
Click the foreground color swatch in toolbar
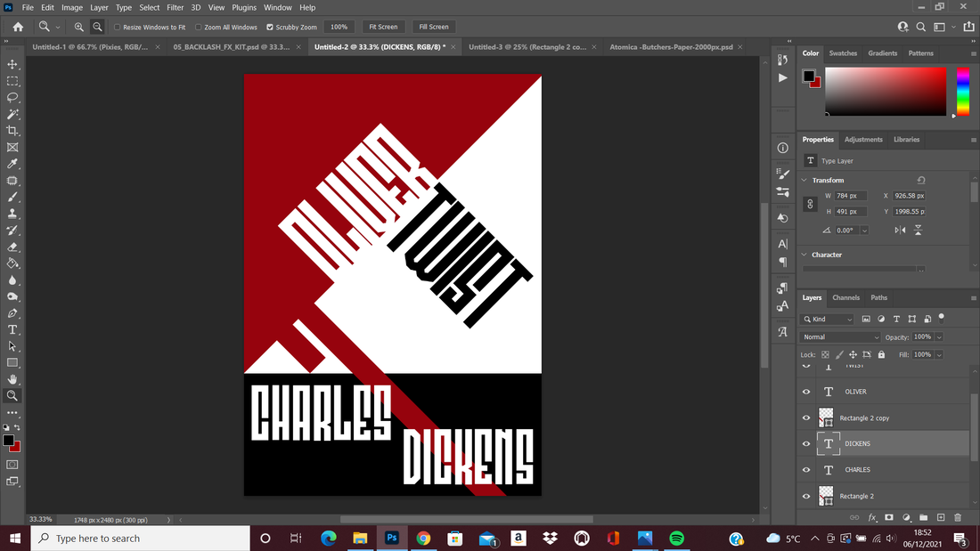8,441
